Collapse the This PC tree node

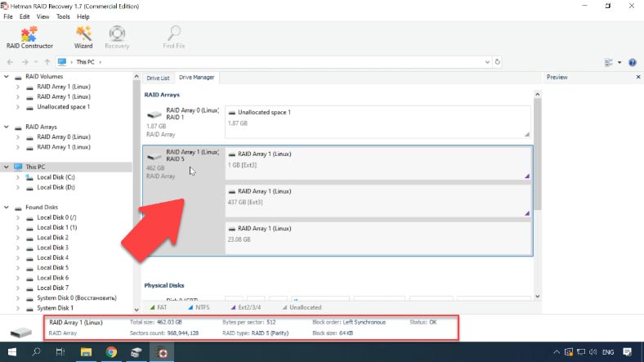click(x=7, y=167)
